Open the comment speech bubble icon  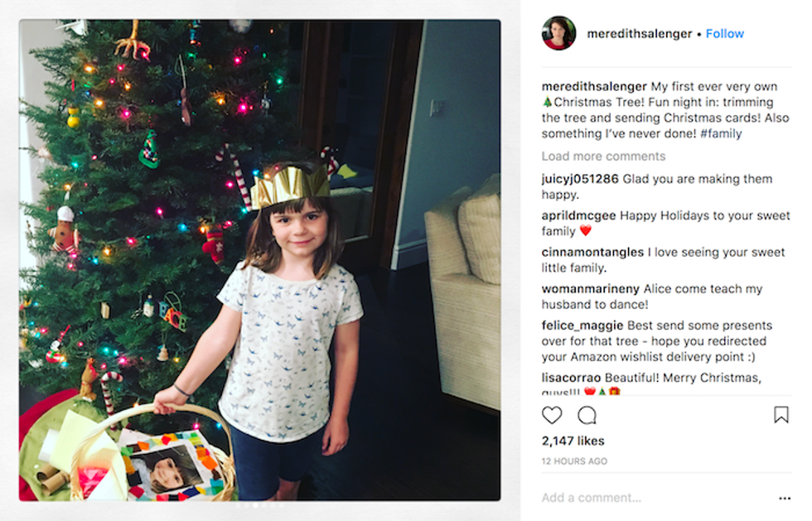pyautogui.click(x=587, y=415)
